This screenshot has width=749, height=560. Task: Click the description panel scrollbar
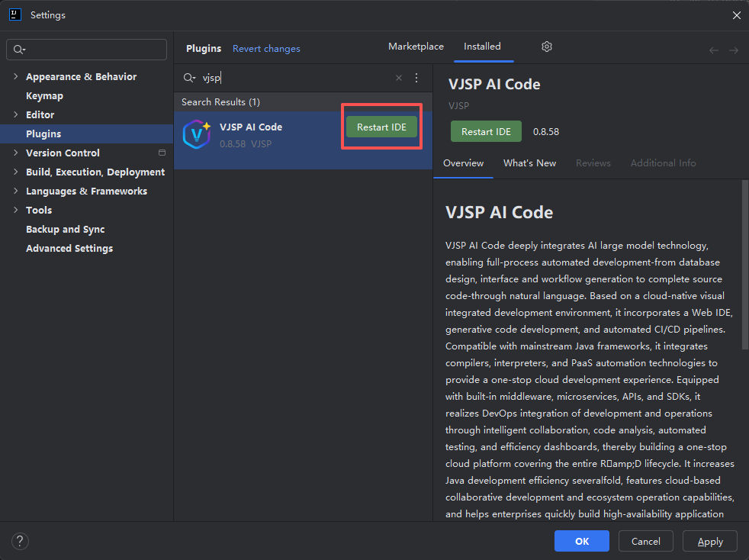pos(744,267)
